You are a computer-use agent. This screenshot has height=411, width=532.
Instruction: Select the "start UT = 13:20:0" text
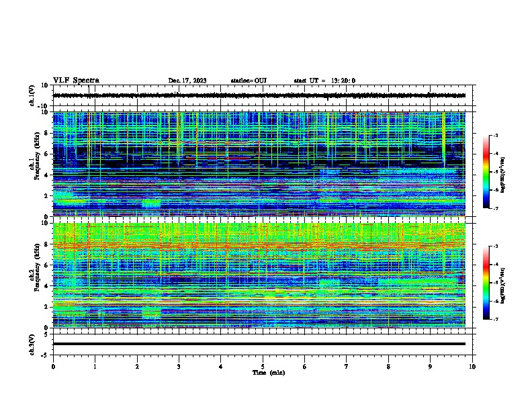324,81
